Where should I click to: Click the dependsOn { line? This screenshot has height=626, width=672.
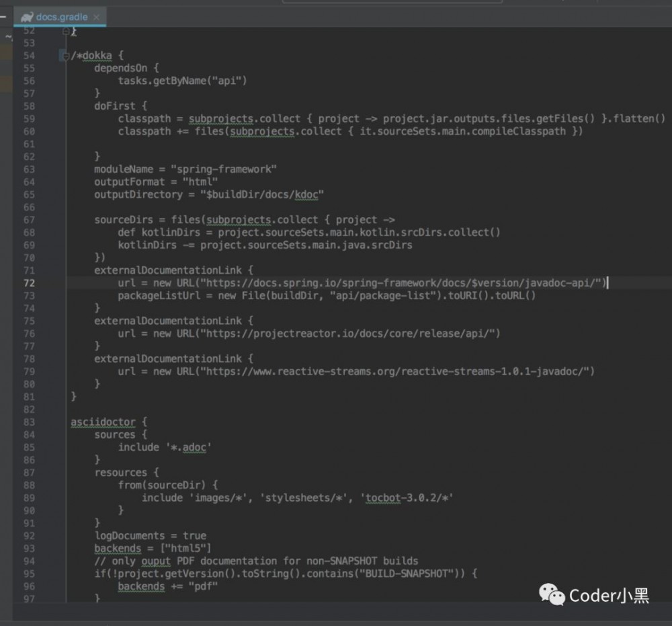pyautogui.click(x=126, y=68)
